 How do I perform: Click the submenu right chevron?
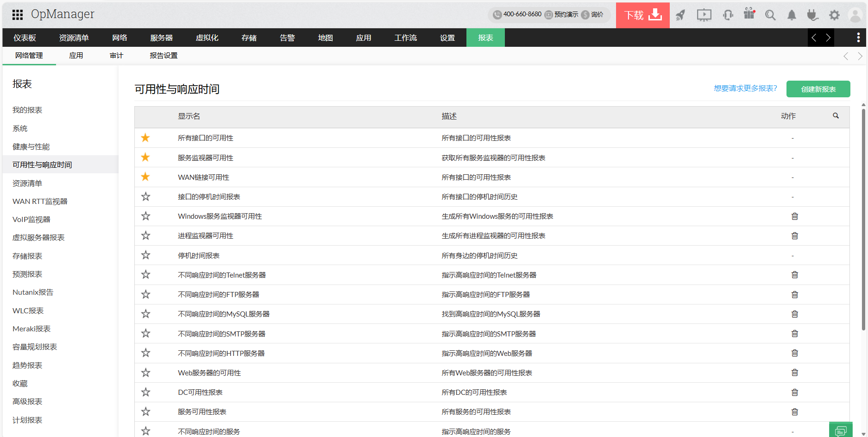[x=860, y=56]
